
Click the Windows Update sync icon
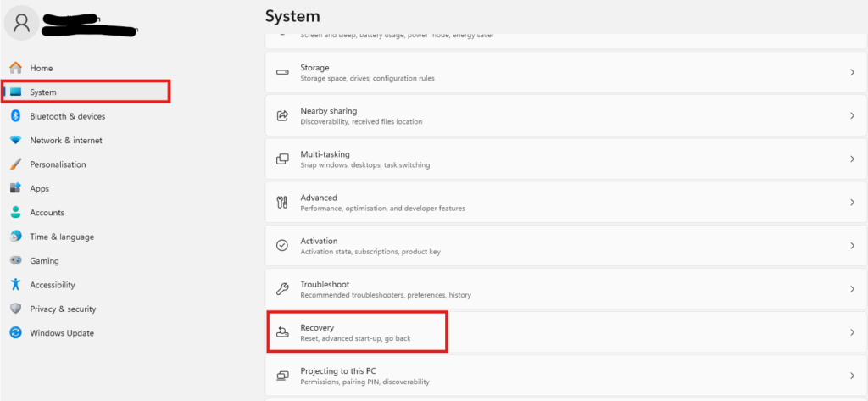[x=15, y=333]
